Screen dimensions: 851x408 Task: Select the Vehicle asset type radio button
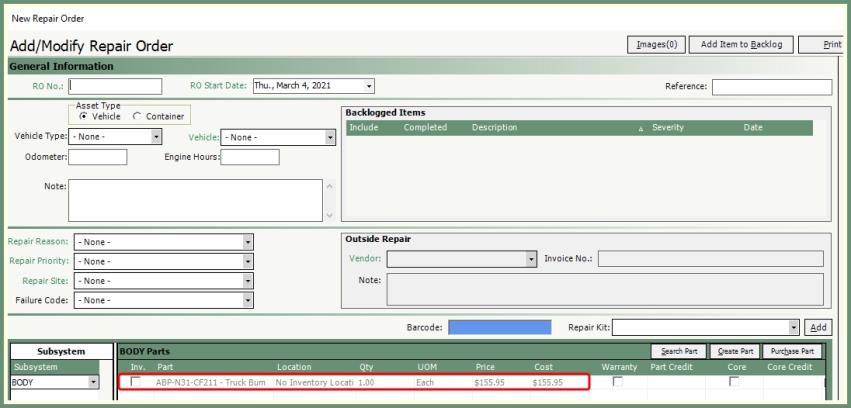(83, 116)
